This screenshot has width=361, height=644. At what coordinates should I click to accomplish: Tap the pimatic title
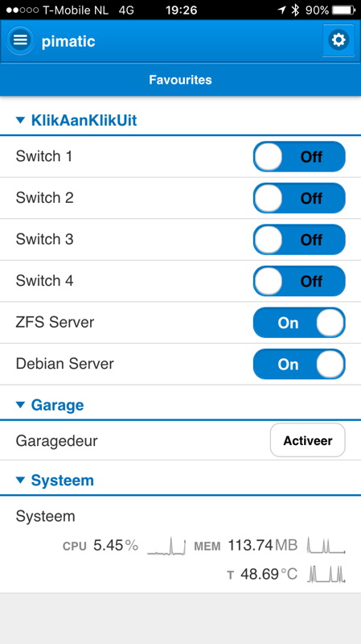point(68,41)
